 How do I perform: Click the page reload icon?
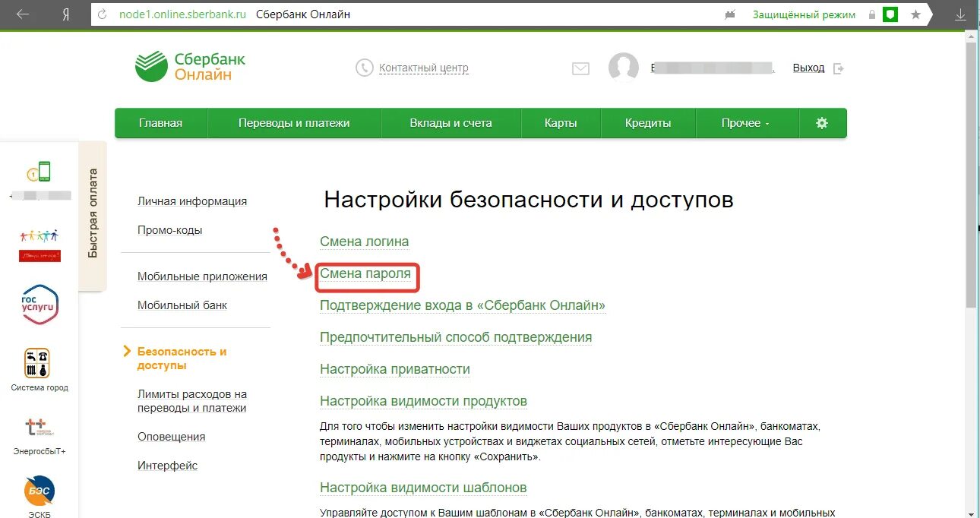click(x=103, y=14)
